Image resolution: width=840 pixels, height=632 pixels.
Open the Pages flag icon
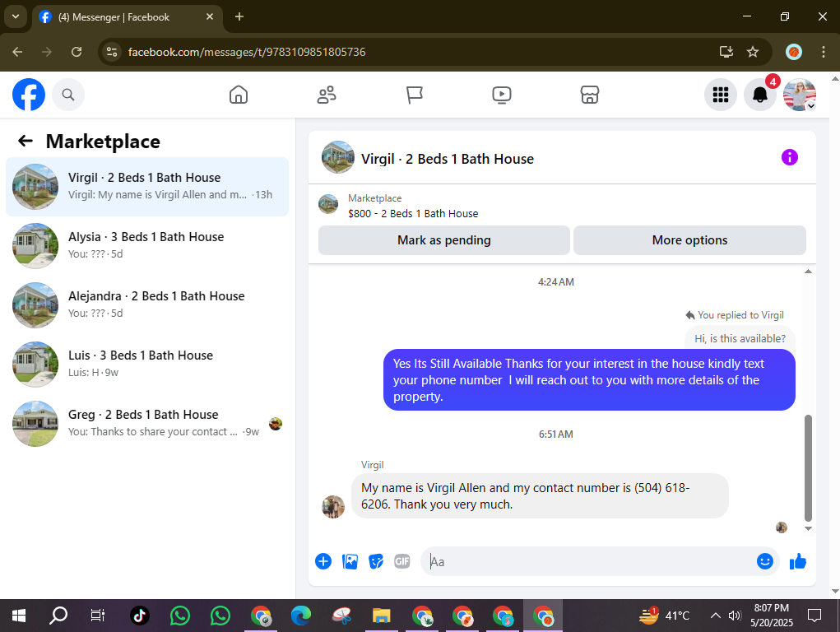pos(414,95)
